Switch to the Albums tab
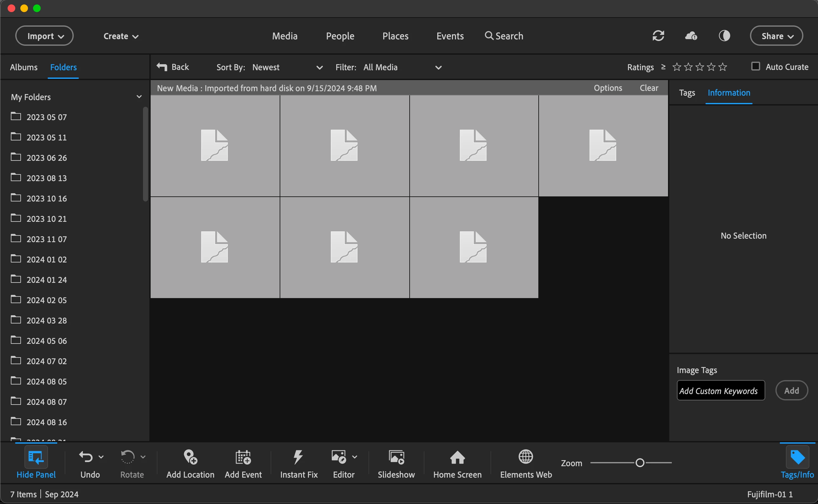Image resolution: width=818 pixels, height=504 pixels. (x=24, y=67)
